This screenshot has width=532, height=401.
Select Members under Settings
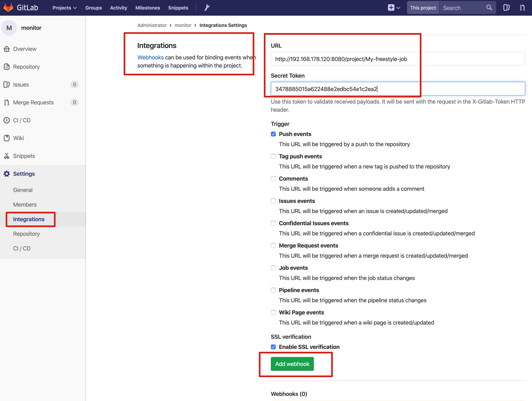[25, 205]
